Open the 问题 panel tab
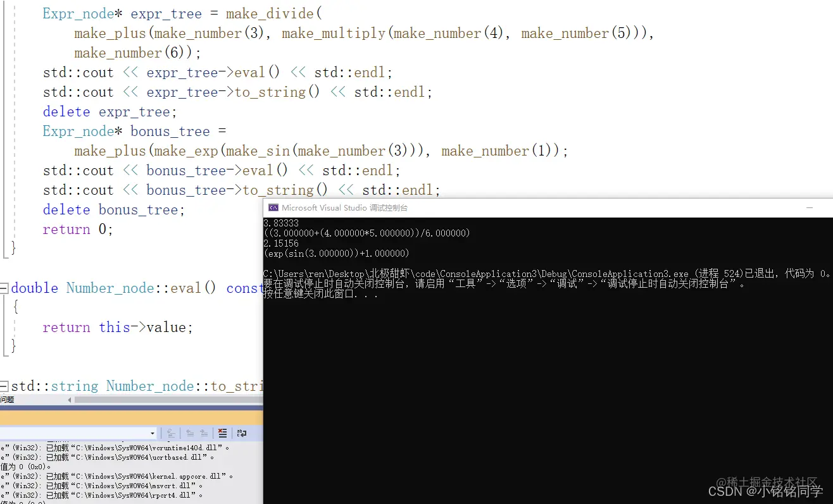This screenshot has width=833, height=504. (7, 400)
